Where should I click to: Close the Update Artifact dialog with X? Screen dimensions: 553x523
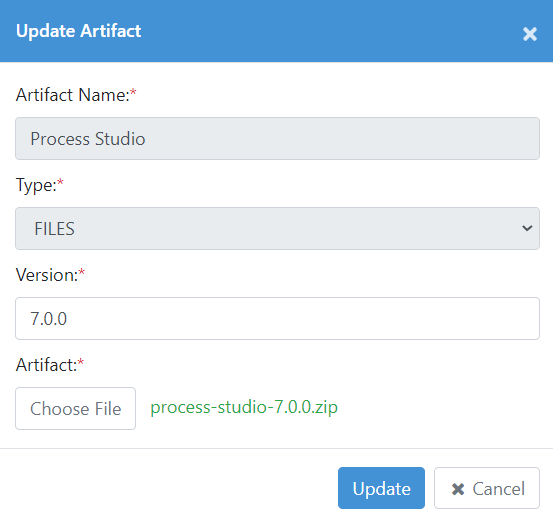530,34
